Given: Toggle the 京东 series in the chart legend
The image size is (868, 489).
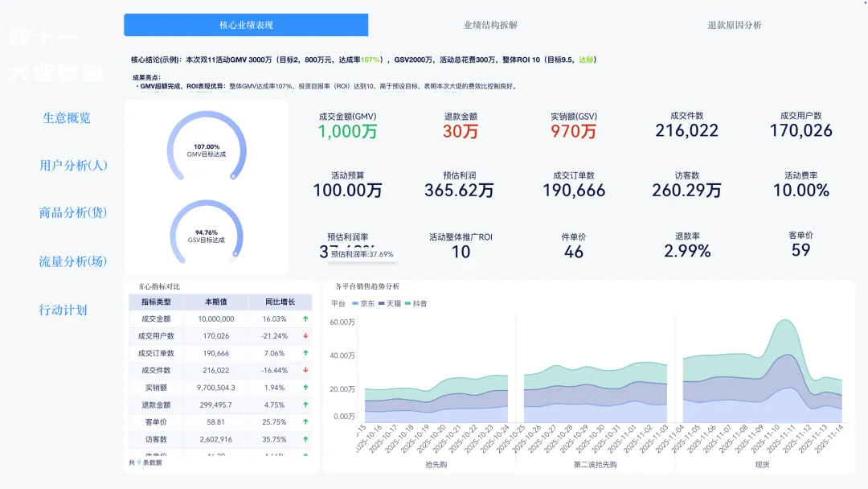Looking at the screenshot, I should coord(365,303).
